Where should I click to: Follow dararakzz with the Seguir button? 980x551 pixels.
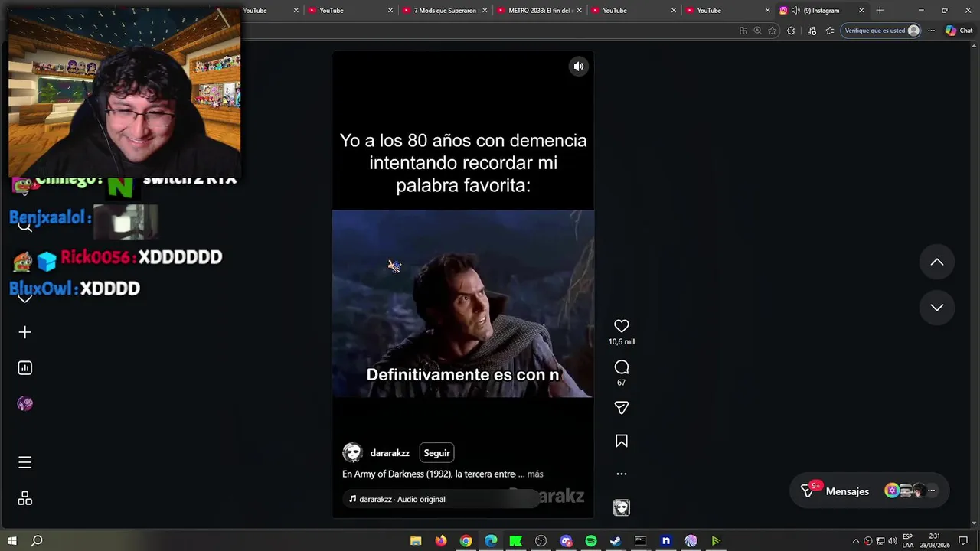pos(437,453)
